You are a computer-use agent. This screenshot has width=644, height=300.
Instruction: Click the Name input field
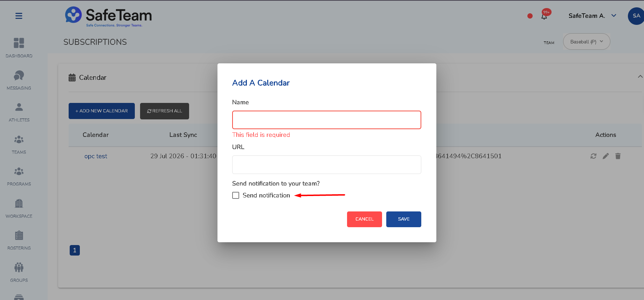coord(327,120)
